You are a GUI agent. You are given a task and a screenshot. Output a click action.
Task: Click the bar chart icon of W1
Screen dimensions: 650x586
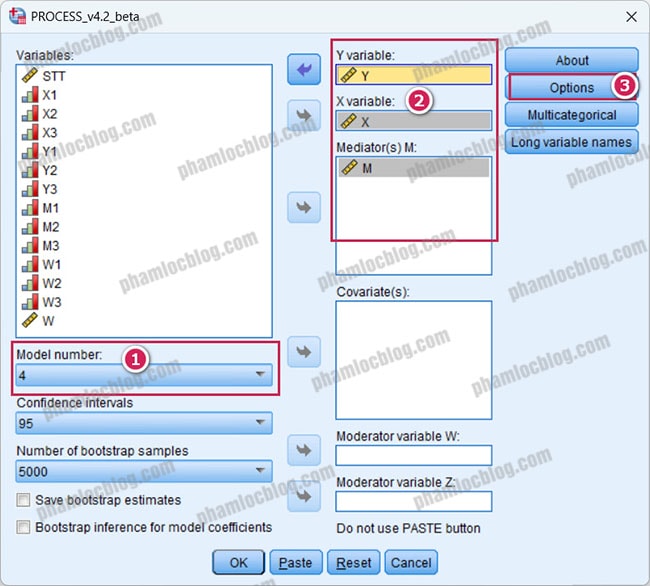30,264
